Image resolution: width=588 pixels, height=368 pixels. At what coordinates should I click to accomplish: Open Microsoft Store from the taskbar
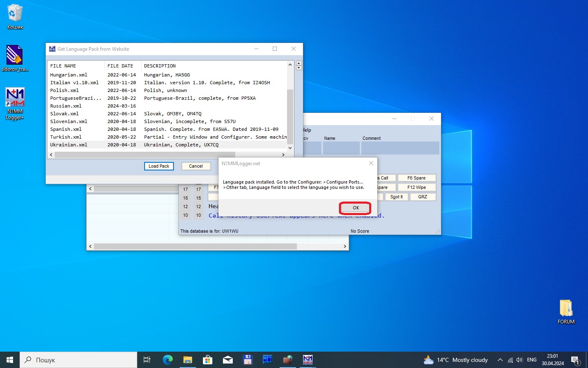click(207, 360)
